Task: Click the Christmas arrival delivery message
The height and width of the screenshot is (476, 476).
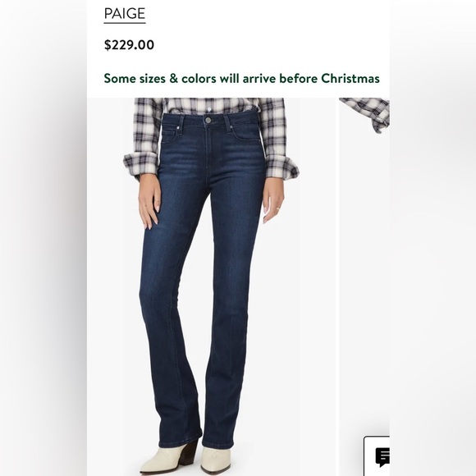Action: (x=241, y=78)
